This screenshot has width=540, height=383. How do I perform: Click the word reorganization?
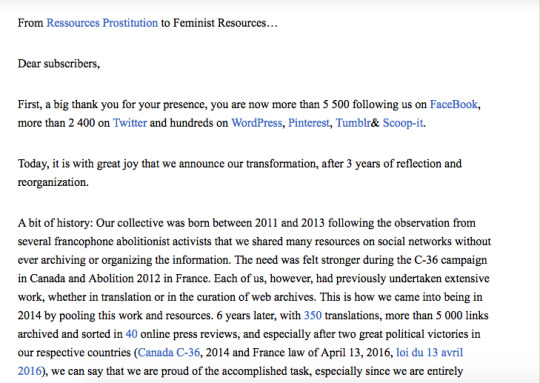point(53,182)
